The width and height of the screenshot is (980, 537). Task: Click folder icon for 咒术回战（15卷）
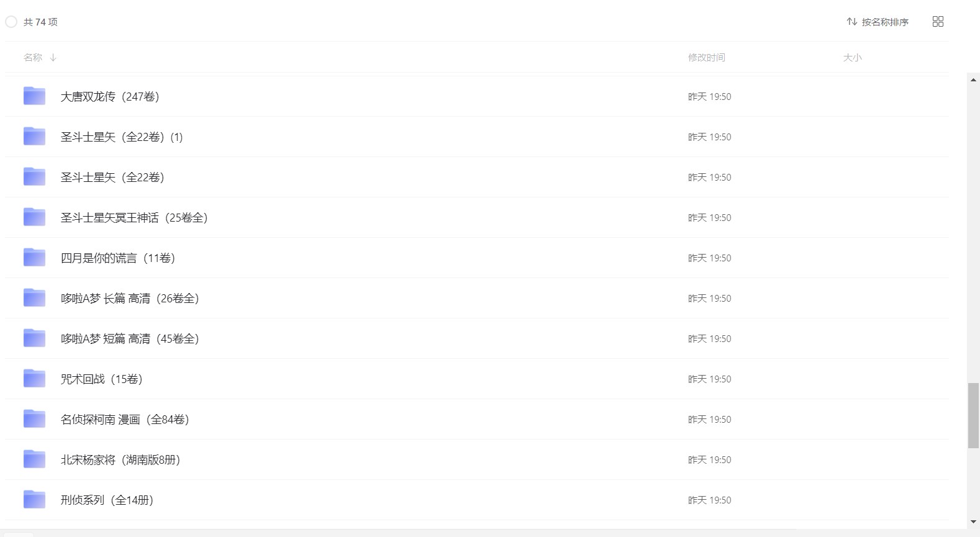point(34,379)
